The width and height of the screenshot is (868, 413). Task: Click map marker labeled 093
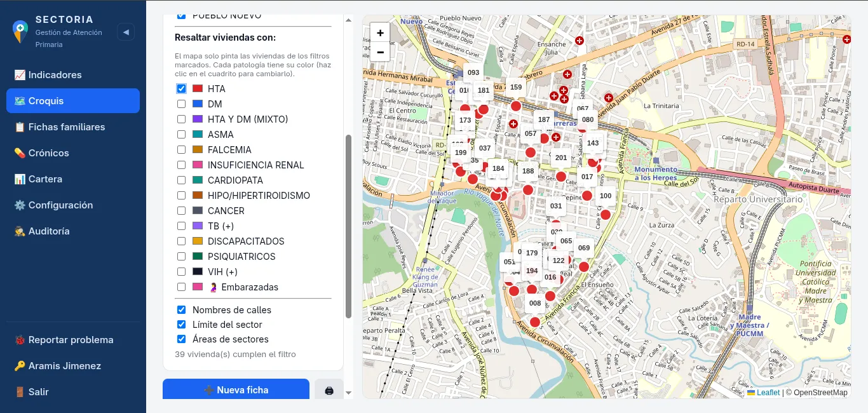click(x=473, y=73)
